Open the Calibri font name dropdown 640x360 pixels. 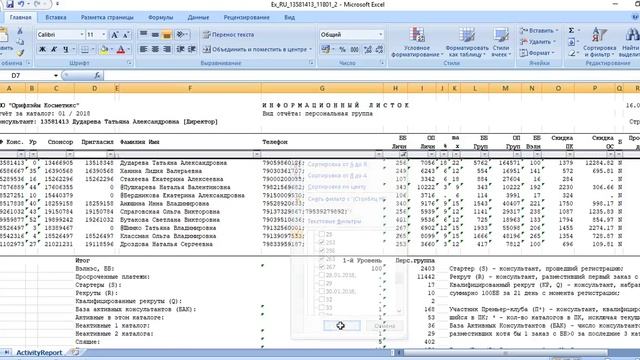[x=82, y=35]
